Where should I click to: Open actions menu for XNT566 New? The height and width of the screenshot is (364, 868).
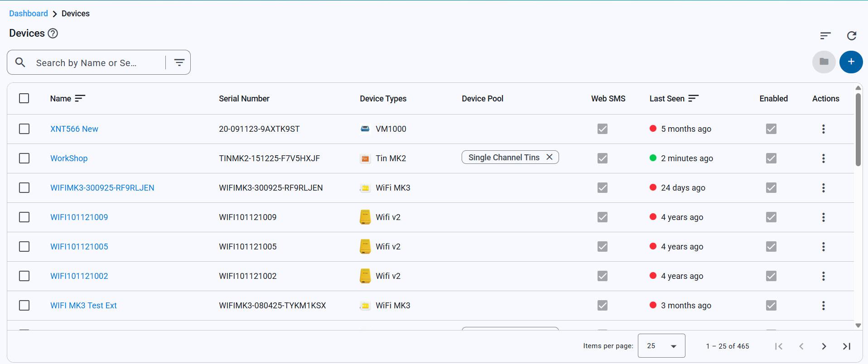pyautogui.click(x=823, y=129)
